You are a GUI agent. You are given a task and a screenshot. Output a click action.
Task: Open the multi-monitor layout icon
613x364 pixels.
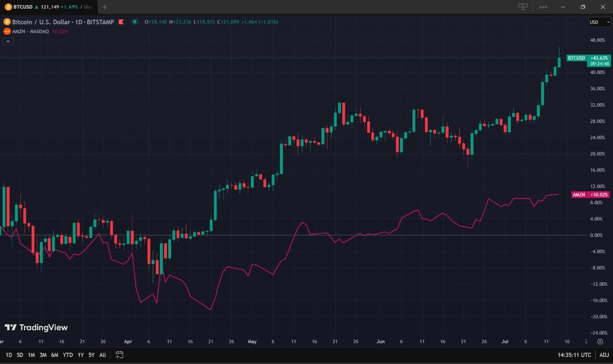[x=523, y=7]
